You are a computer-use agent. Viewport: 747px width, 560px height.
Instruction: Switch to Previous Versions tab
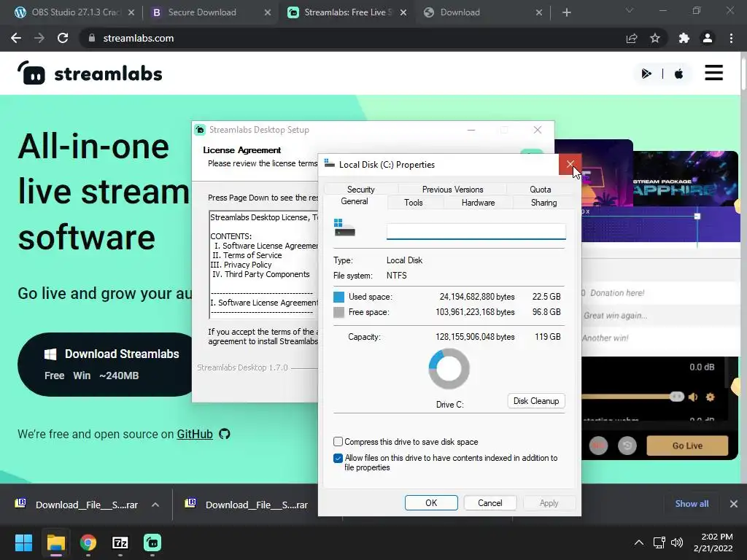coord(452,189)
